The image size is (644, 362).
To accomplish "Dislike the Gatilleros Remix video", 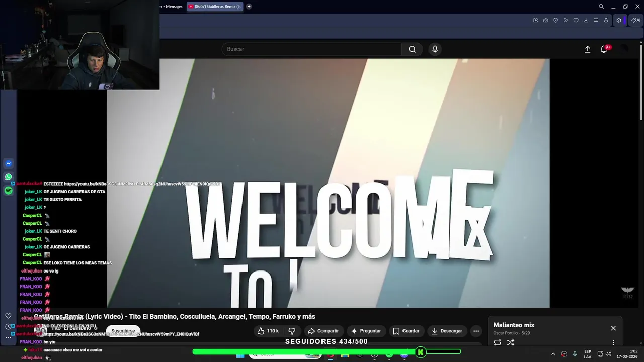I will [292, 331].
